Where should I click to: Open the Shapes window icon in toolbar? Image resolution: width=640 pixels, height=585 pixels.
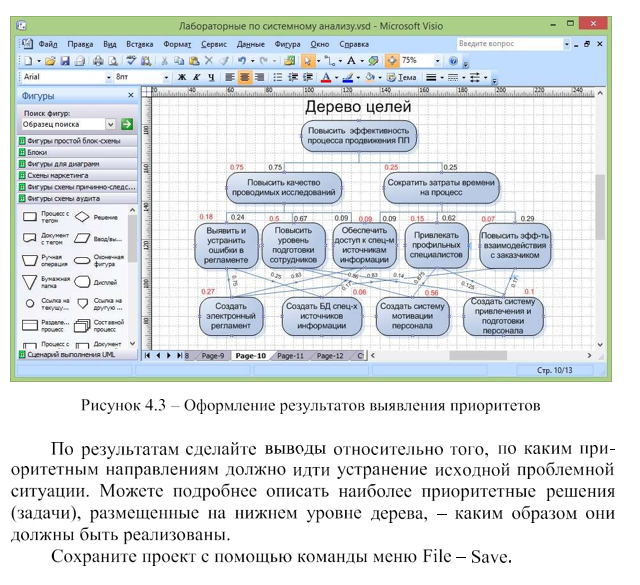coord(290,61)
